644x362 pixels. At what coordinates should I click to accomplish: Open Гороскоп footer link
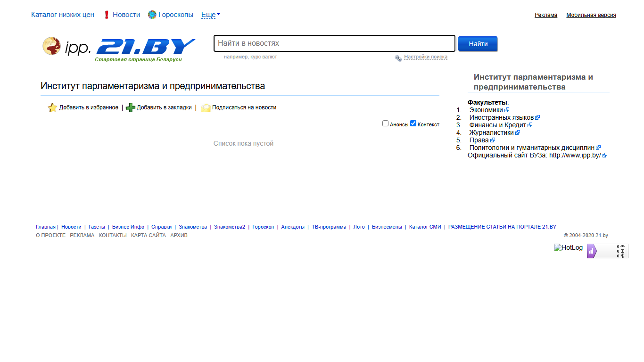pos(263,227)
